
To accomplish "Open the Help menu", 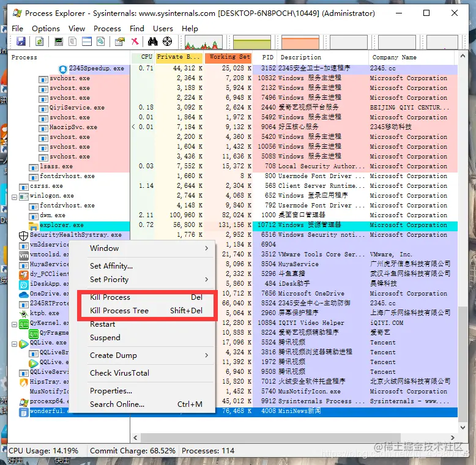I will (x=190, y=29).
